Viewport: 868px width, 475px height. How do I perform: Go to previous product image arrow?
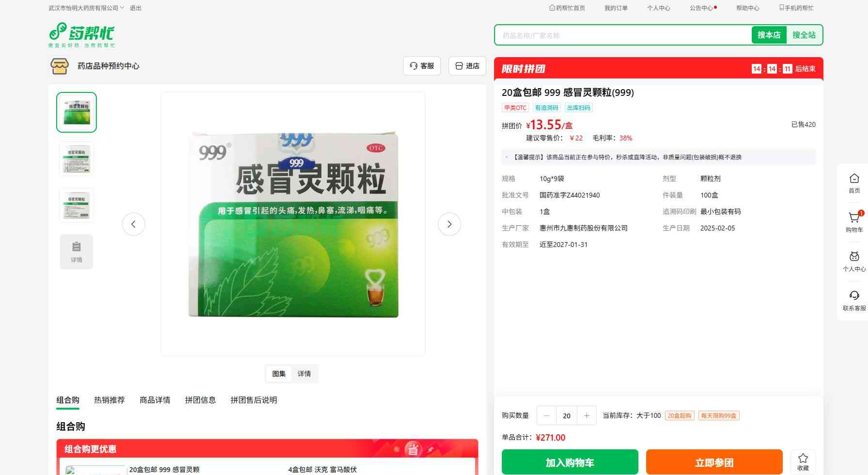pyautogui.click(x=134, y=224)
